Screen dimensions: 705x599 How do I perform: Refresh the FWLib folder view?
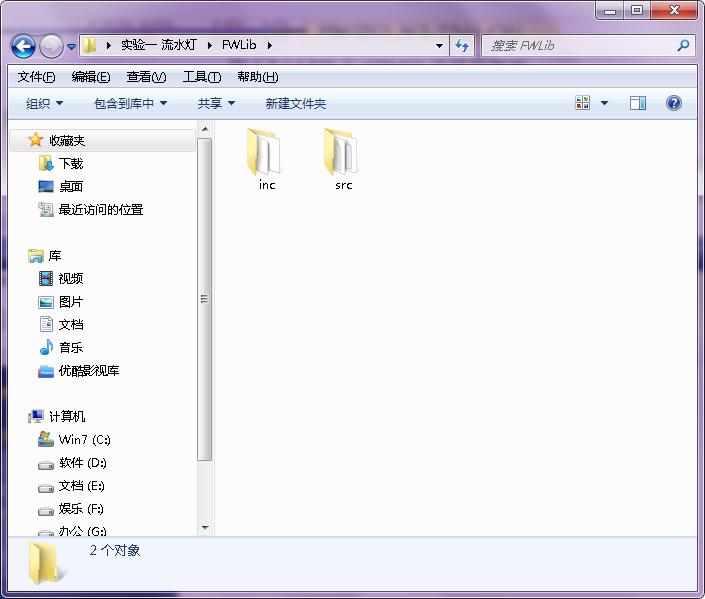tap(462, 45)
